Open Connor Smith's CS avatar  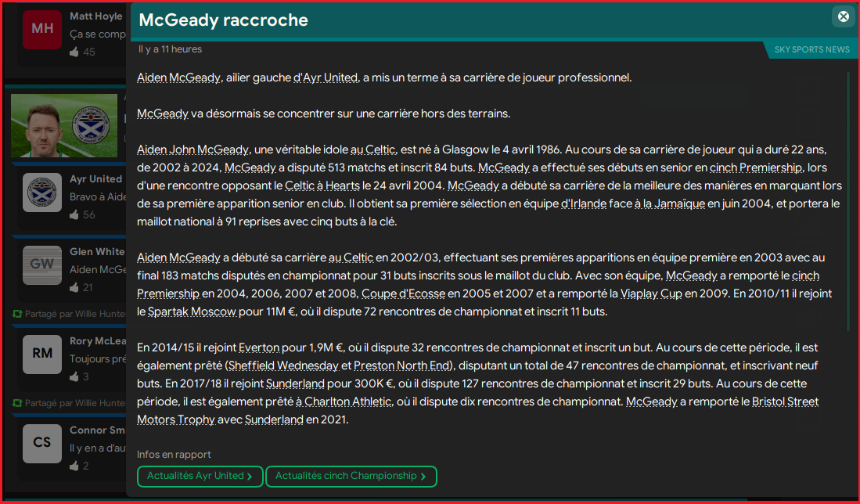pyautogui.click(x=42, y=443)
